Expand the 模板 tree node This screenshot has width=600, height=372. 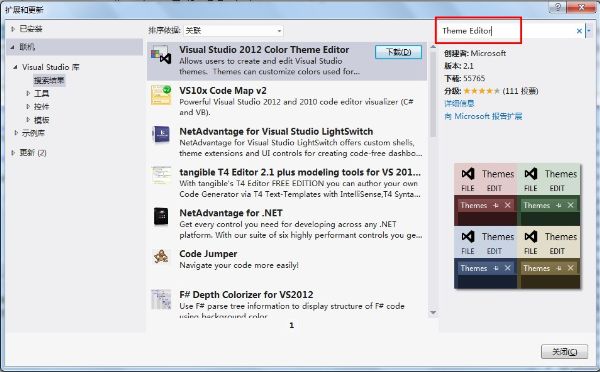[28, 120]
